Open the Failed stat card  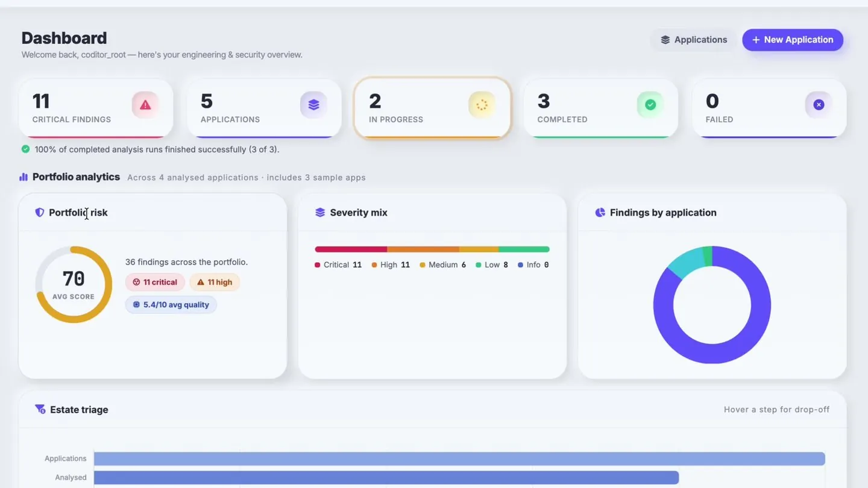769,108
